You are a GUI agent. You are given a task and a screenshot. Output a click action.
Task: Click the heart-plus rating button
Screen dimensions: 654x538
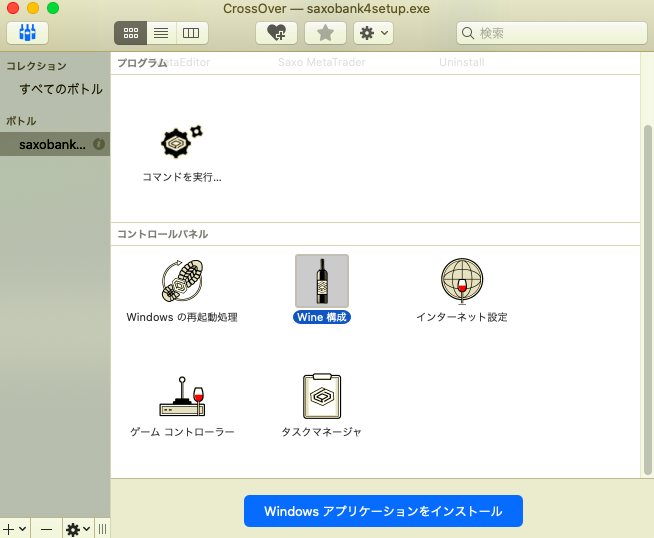point(276,33)
